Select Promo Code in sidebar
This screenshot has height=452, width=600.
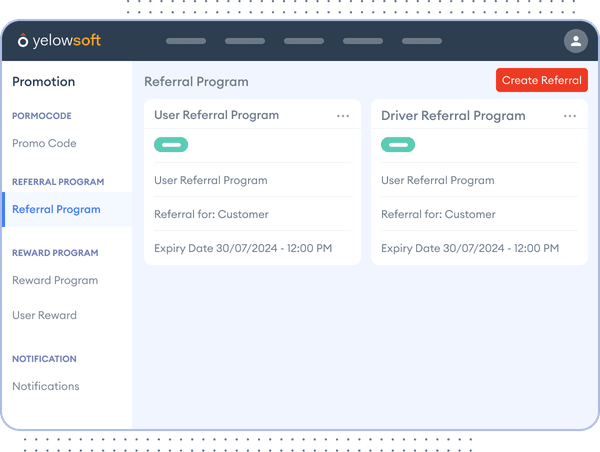pos(44,143)
